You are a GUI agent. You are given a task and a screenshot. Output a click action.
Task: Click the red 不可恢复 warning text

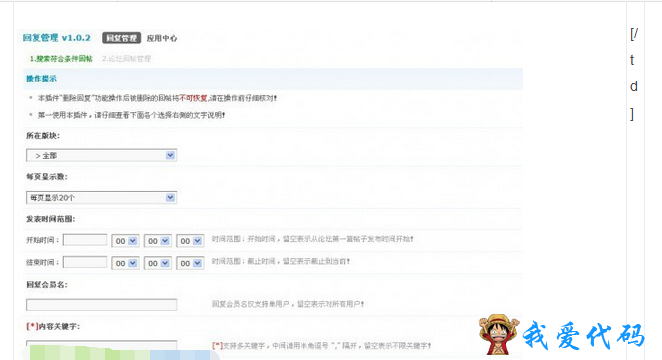tap(193, 98)
